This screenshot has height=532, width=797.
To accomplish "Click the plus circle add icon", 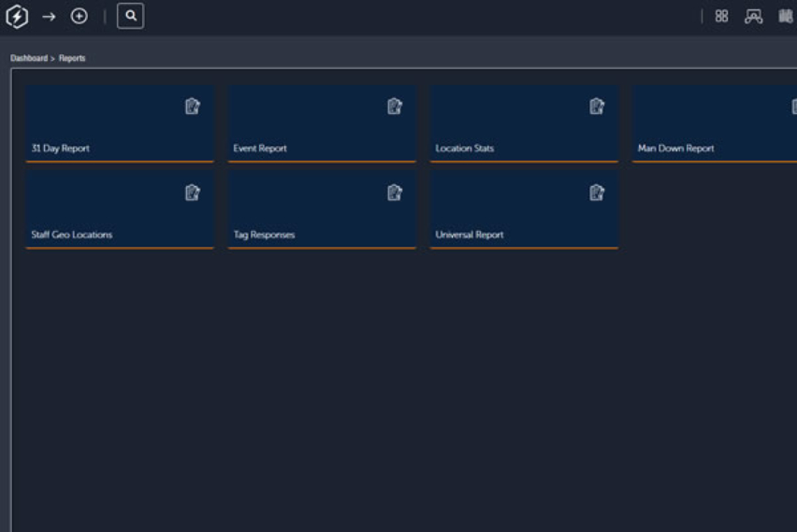I will [x=80, y=16].
